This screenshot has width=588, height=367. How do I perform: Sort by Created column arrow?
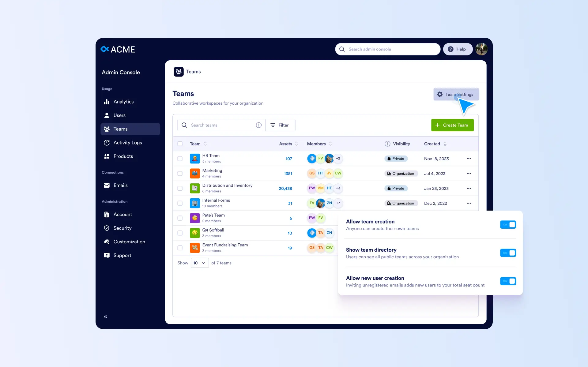(445, 144)
